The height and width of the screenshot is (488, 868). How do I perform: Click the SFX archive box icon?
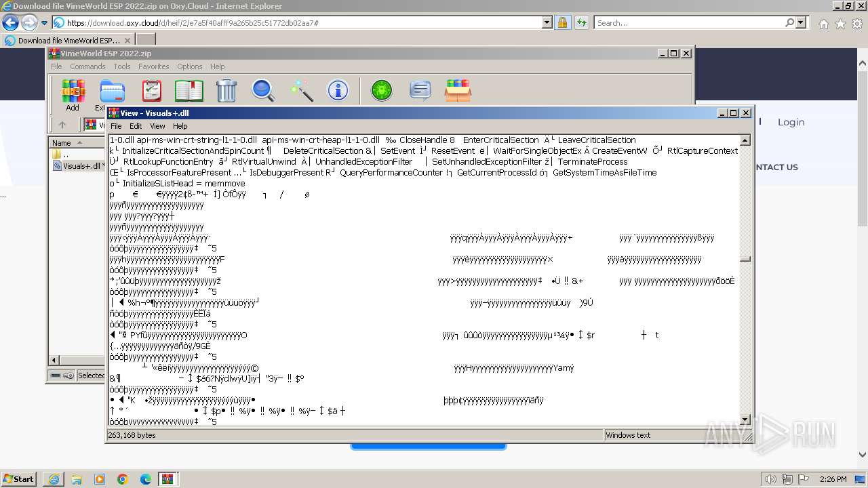click(458, 91)
